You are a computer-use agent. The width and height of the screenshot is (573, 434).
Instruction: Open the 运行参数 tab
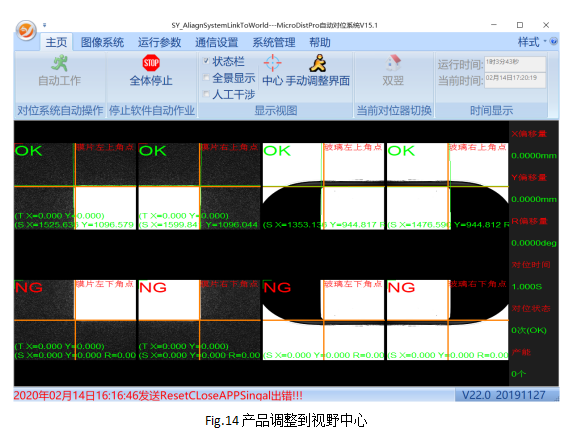point(159,42)
